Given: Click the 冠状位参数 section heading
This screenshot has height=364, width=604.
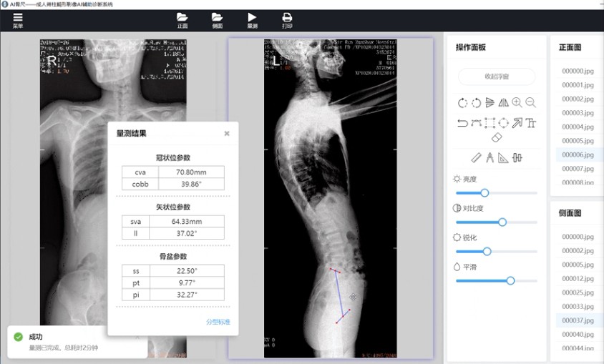Looking at the screenshot, I should tap(173, 158).
